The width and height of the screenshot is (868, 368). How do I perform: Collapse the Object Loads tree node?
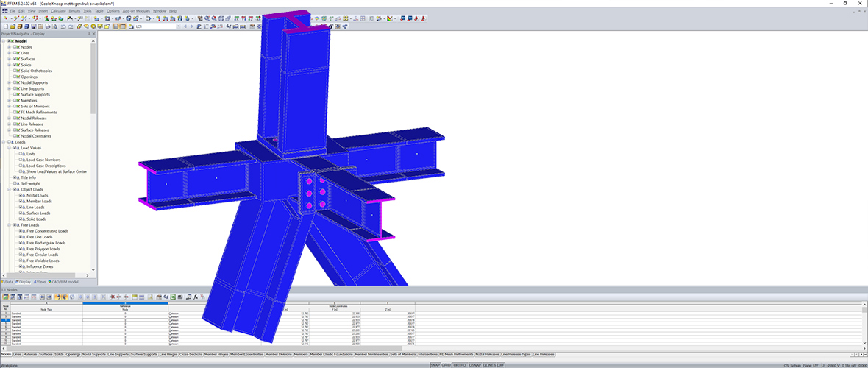coord(9,189)
